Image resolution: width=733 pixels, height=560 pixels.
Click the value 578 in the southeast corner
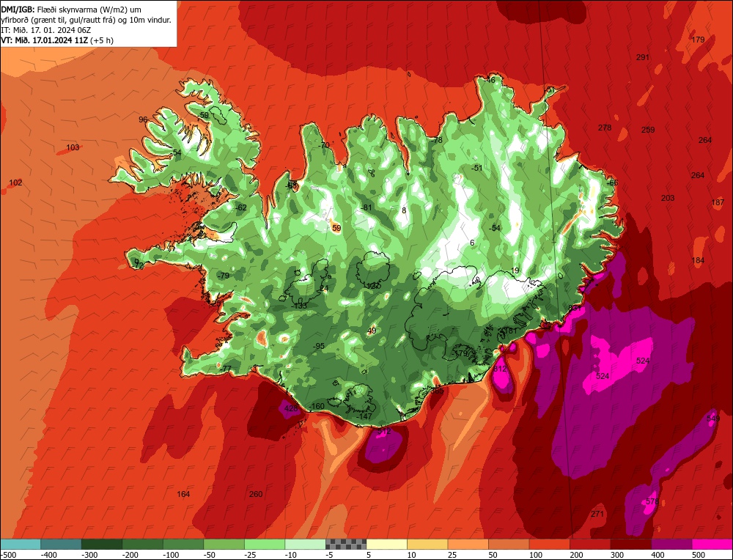pos(652,501)
